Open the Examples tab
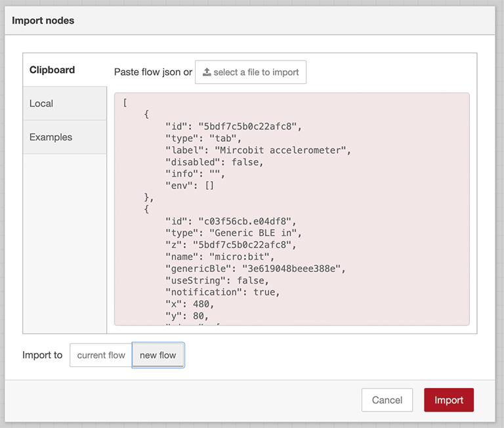 (x=51, y=137)
